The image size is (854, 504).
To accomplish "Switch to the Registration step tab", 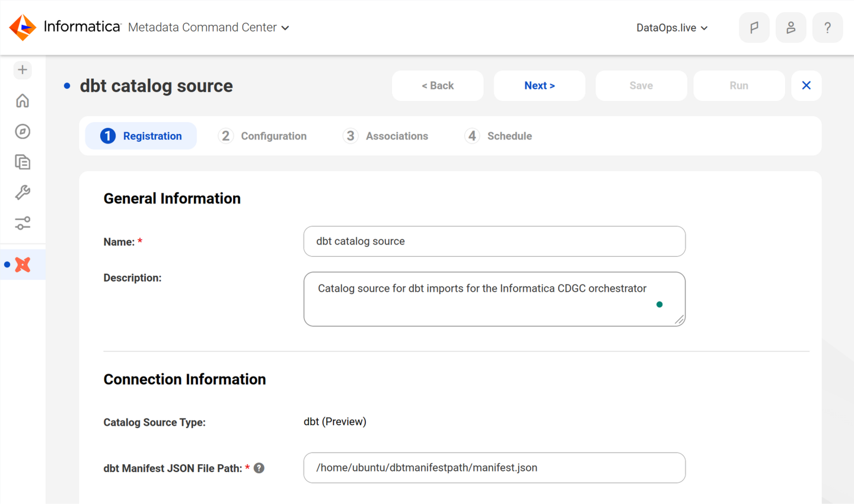I will pos(141,136).
